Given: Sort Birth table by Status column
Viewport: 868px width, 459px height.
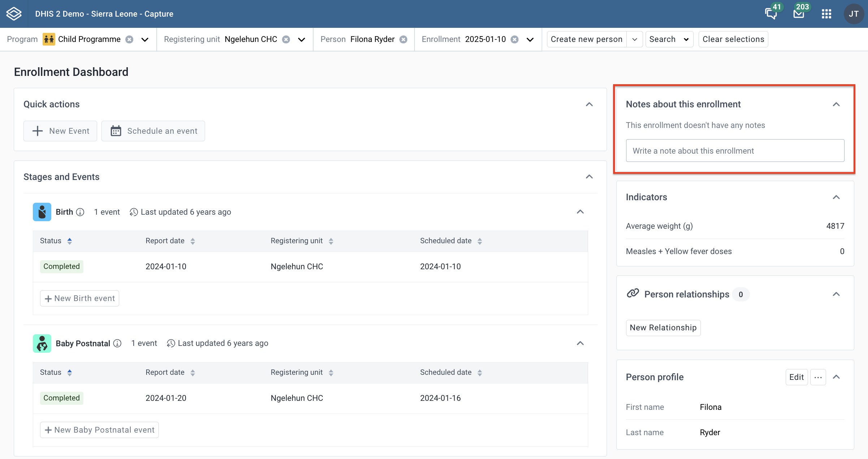Looking at the screenshot, I should tap(70, 241).
